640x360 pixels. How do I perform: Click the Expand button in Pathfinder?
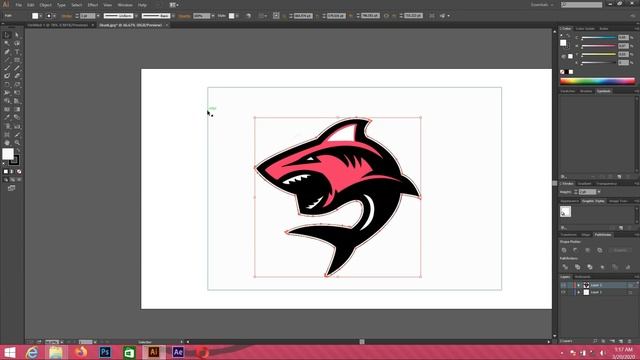click(x=620, y=250)
